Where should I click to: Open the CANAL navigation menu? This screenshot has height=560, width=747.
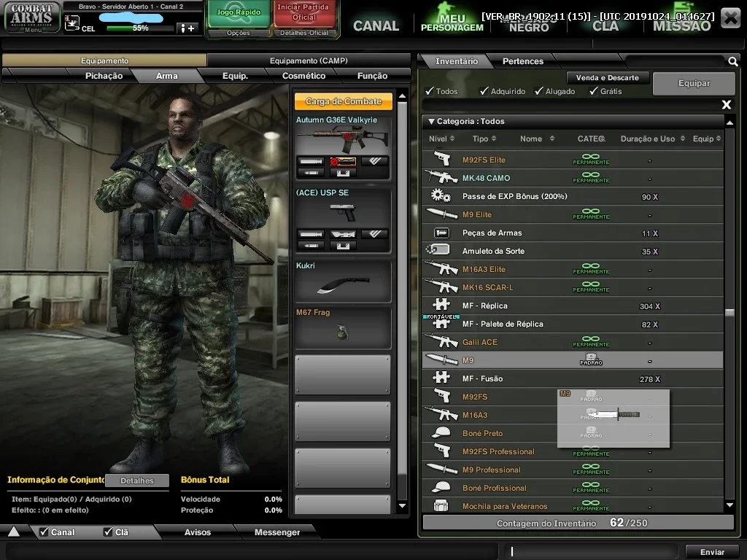(376, 26)
